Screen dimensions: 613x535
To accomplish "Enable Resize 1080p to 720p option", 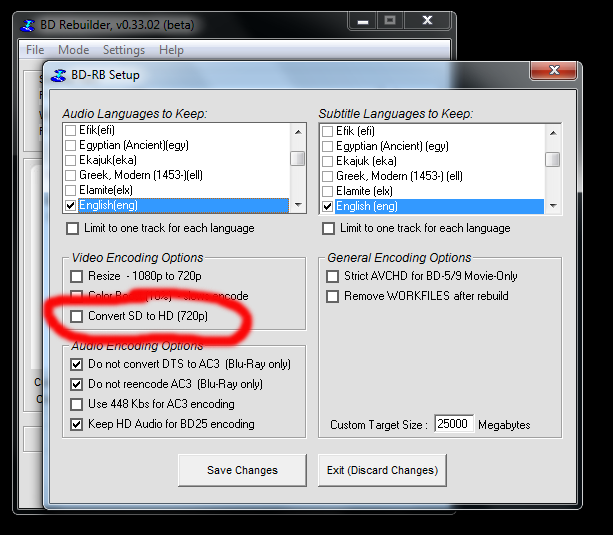I will click(x=77, y=276).
